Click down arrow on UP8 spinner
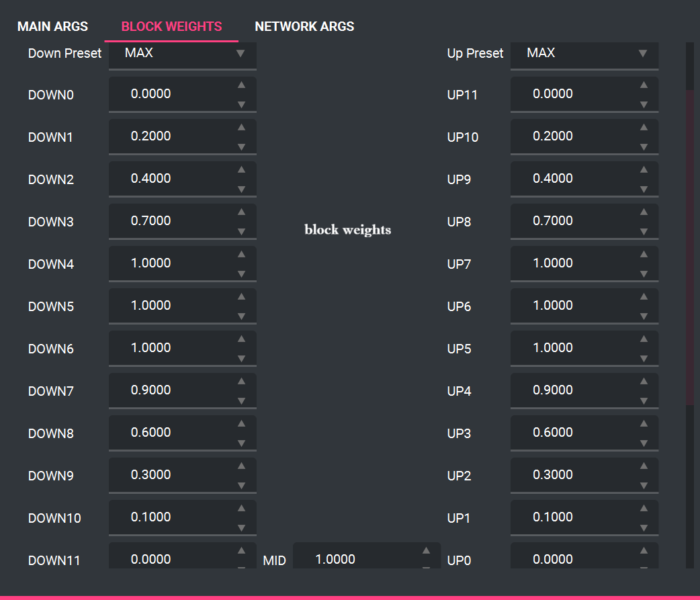Viewport: 700px width, 600px height. pos(644,232)
